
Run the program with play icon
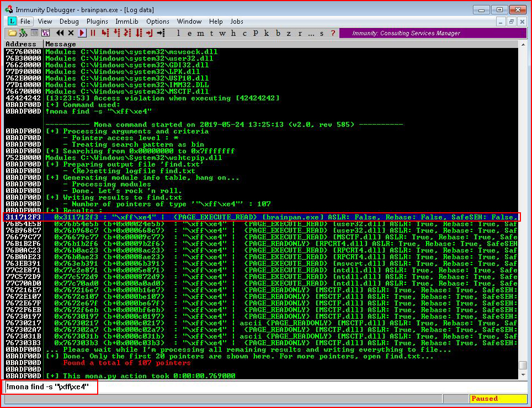coord(82,33)
